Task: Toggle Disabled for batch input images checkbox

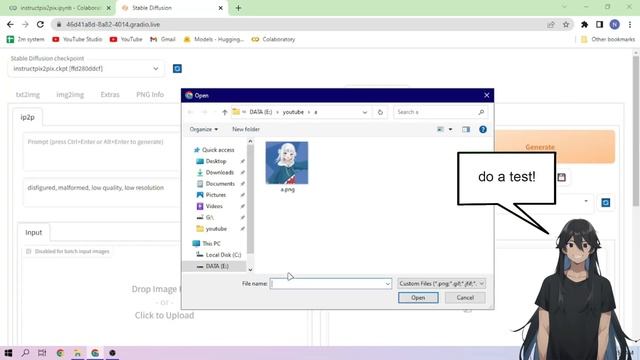Action: coord(29,251)
